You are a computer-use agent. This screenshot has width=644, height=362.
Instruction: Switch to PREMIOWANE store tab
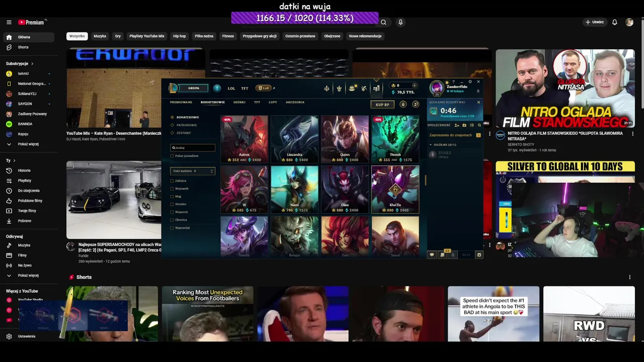coord(181,102)
